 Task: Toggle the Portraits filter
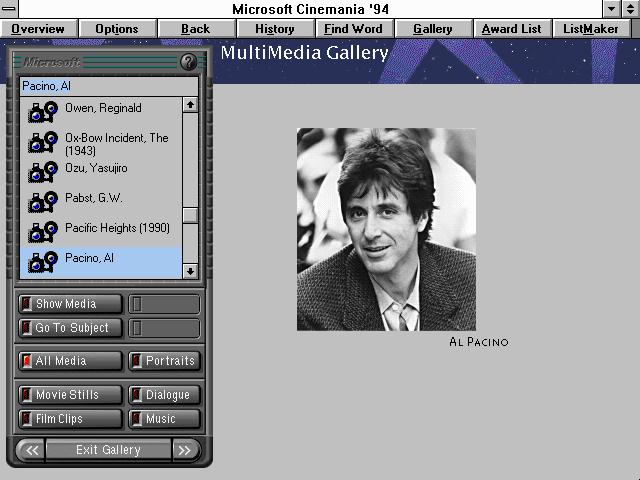[x=164, y=361]
